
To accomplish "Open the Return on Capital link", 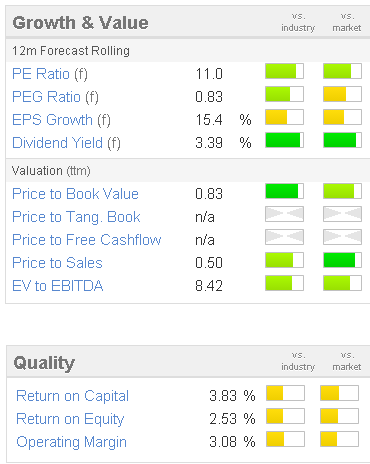I will 72,396.
